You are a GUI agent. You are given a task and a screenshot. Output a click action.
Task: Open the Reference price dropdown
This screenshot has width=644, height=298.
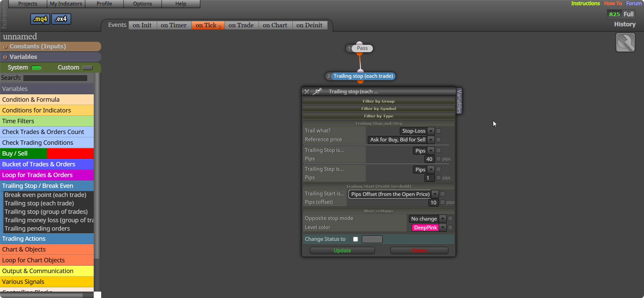pyautogui.click(x=401, y=140)
